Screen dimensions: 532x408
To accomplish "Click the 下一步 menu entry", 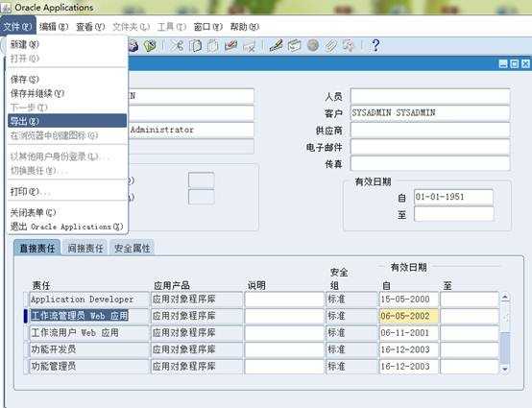I will (x=67, y=108).
